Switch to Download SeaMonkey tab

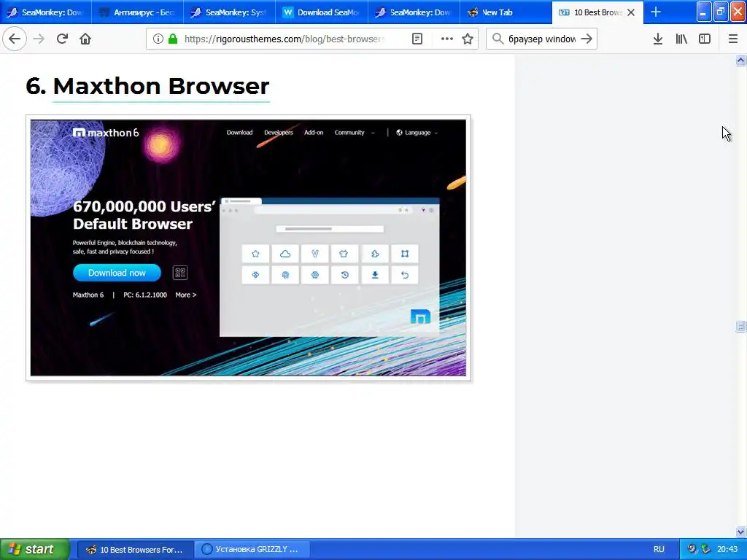coord(322,12)
